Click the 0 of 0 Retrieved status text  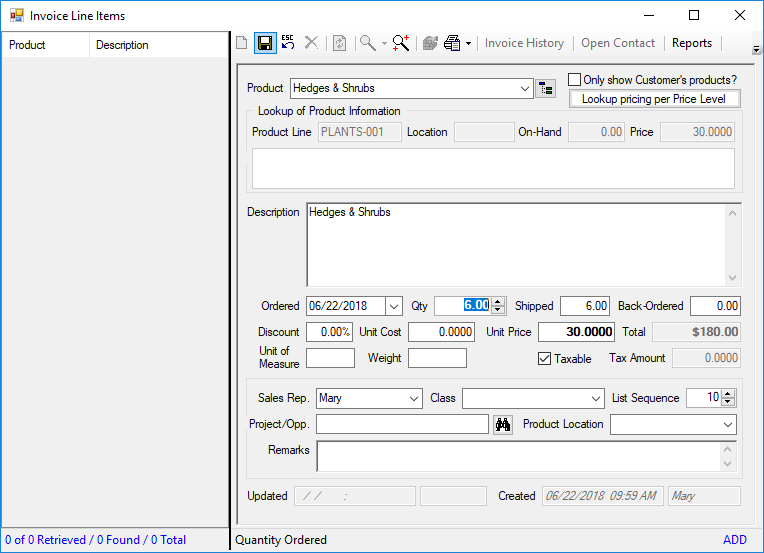pos(96,540)
